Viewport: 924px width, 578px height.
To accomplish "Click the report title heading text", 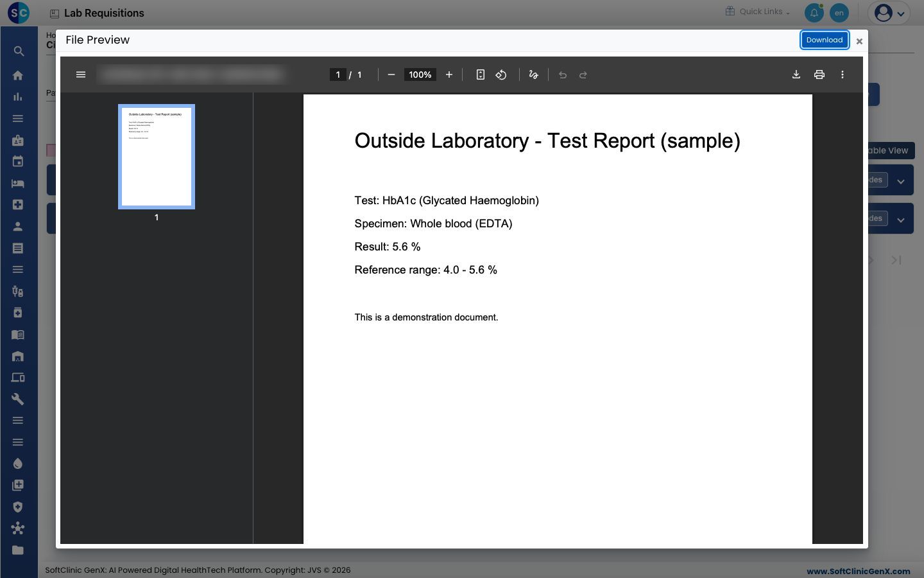I will point(547,141).
